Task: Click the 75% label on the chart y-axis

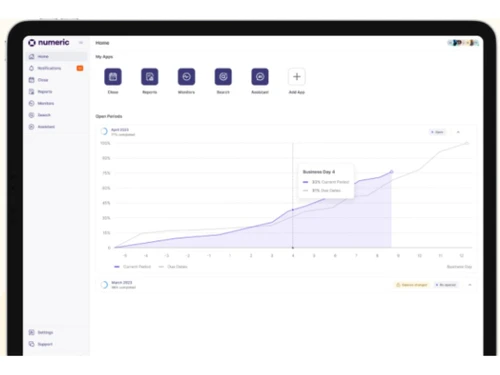Action: tap(106, 173)
